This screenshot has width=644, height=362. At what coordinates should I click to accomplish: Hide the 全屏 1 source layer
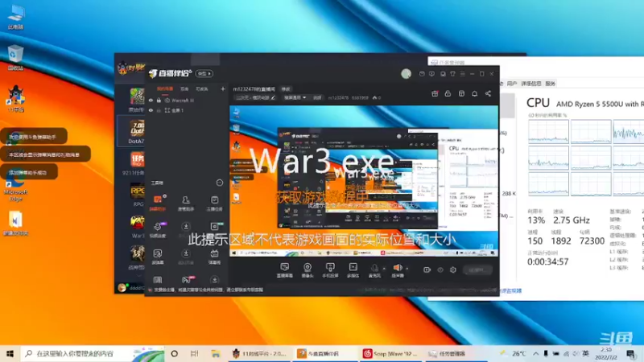click(151, 110)
